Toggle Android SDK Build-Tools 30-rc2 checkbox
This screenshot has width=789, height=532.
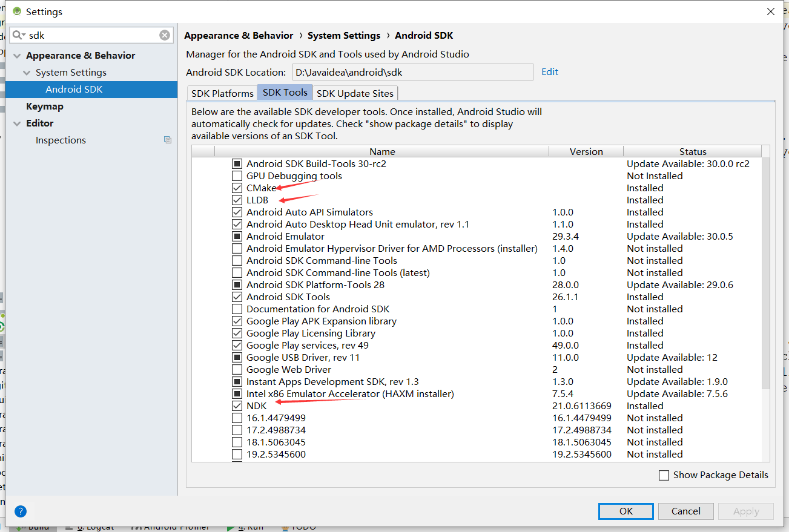(237, 163)
